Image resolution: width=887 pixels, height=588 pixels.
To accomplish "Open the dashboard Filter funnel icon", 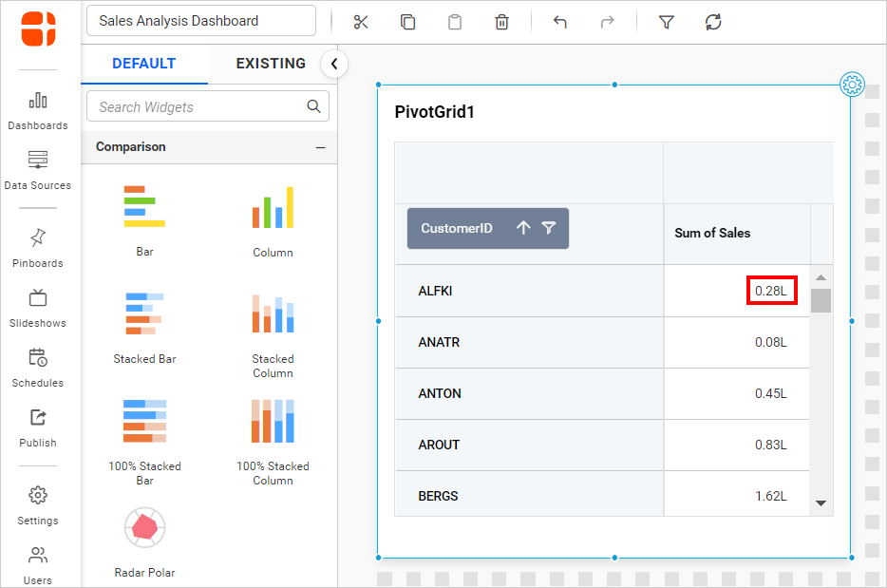I will (667, 22).
